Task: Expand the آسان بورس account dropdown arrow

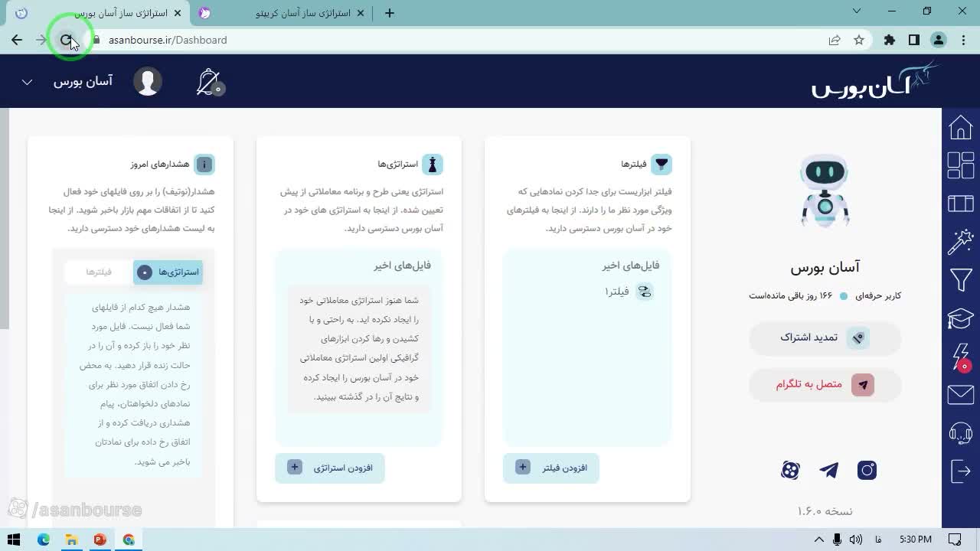Action: [27, 82]
